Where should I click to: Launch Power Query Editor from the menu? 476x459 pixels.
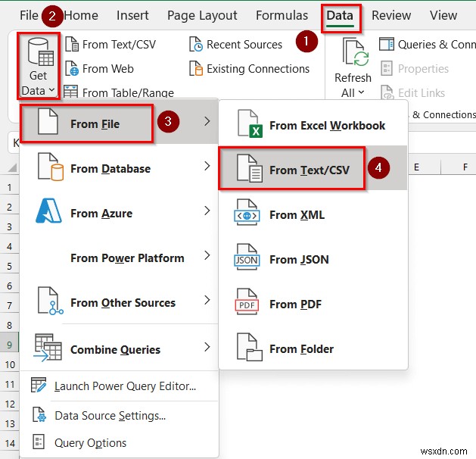(x=119, y=386)
